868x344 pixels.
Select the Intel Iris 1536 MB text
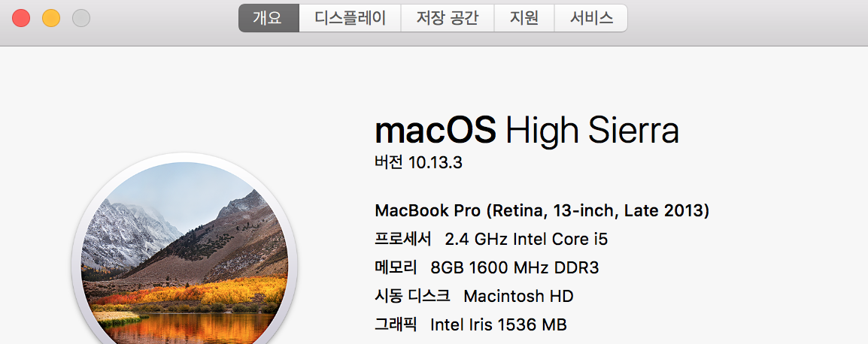[x=498, y=324]
